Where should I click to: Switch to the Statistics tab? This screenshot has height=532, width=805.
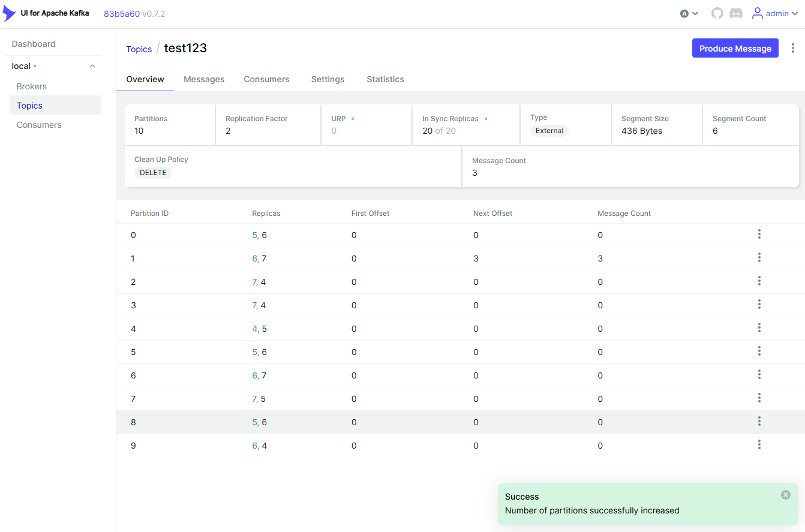tap(385, 79)
